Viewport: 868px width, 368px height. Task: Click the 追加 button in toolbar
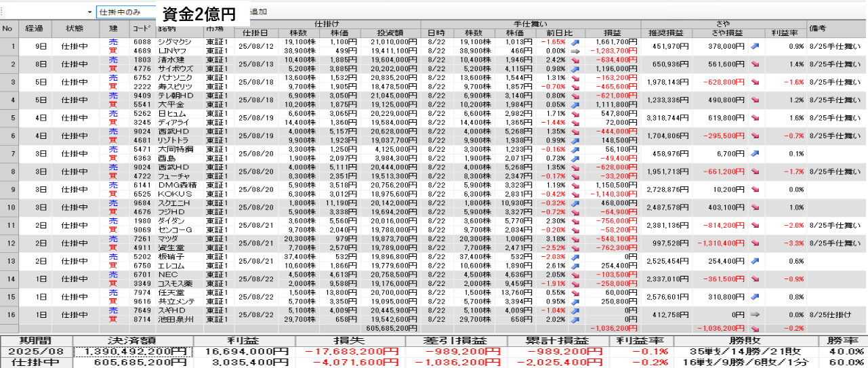coord(258,12)
